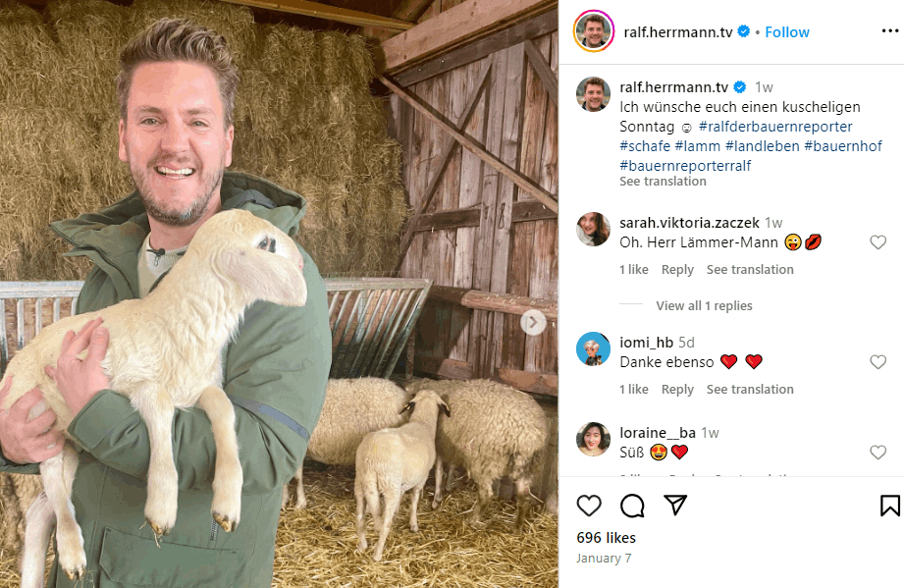Viewport: 904px width, 588px height.
Task: Save the post with the bookmark icon
Action: click(889, 506)
